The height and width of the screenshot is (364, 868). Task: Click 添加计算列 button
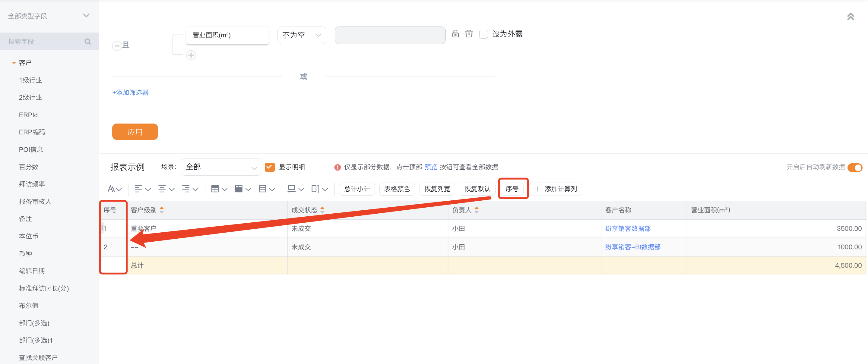point(556,189)
